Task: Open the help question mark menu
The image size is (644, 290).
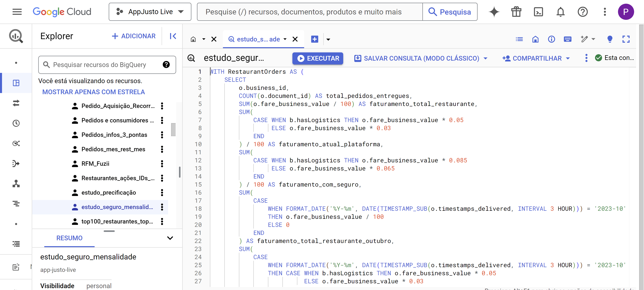Action: click(x=582, y=12)
